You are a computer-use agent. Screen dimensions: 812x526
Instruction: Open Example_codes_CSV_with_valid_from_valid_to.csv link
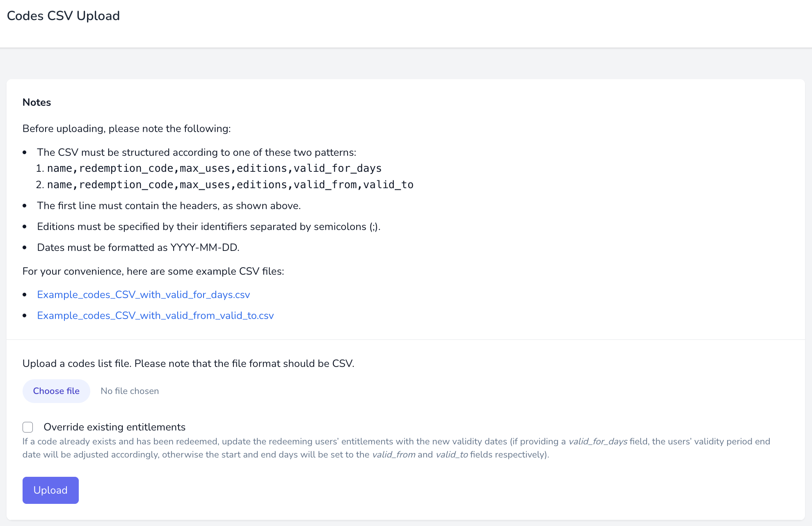(155, 316)
